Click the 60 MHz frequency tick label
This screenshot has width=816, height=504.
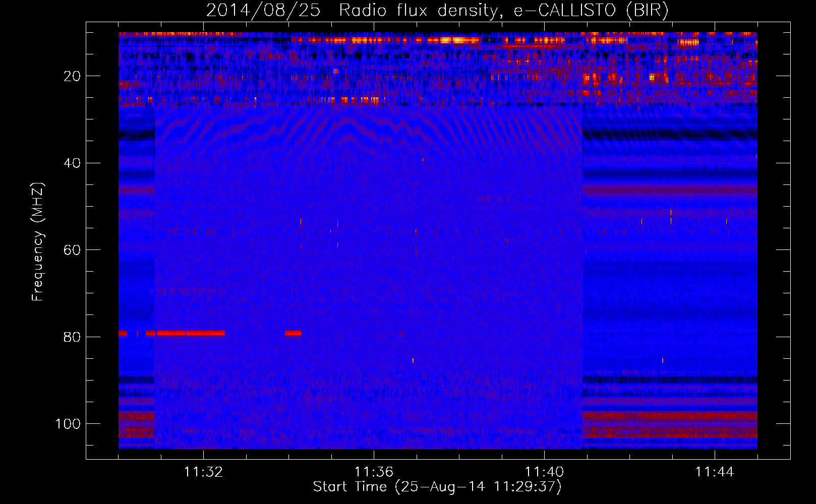(72, 250)
